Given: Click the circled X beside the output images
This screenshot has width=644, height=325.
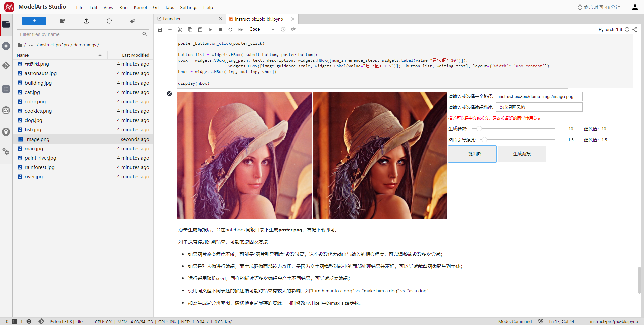Looking at the screenshot, I should (169, 94).
